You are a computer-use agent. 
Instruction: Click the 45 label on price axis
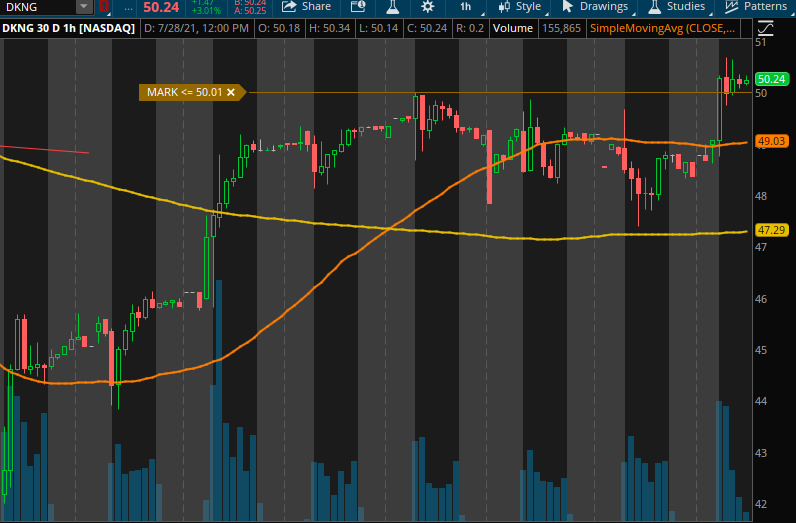[760, 350]
